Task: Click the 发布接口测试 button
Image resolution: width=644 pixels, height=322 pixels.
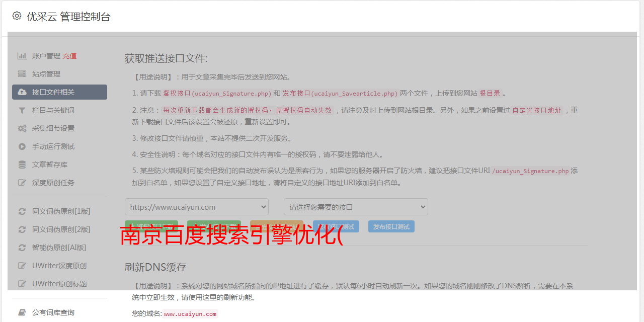Action: pyautogui.click(x=391, y=226)
